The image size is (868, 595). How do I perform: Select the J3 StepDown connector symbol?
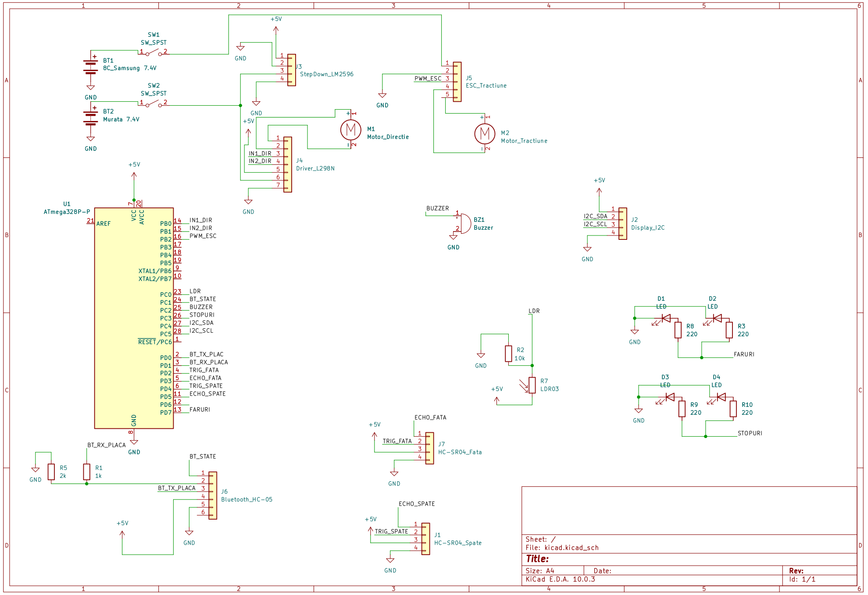tap(292, 70)
